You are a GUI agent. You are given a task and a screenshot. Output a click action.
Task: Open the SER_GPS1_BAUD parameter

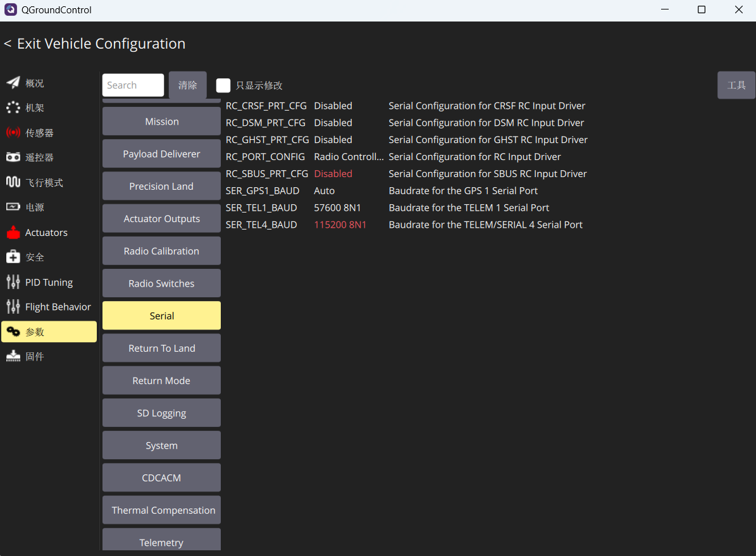coord(263,190)
